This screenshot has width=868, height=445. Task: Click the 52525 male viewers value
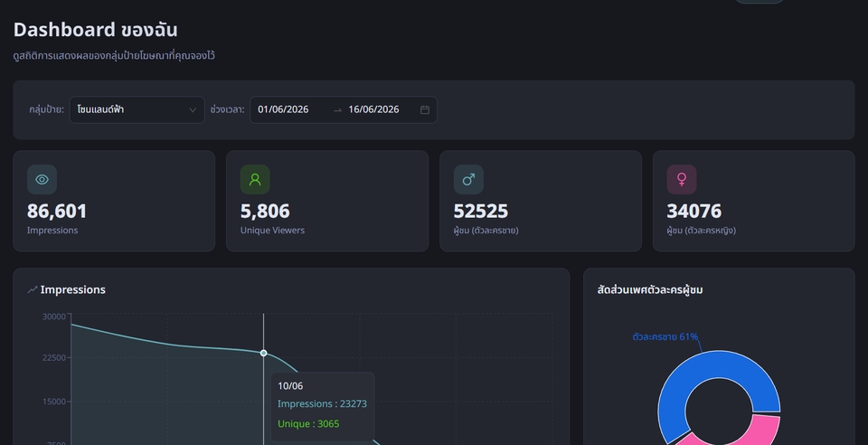tap(480, 211)
